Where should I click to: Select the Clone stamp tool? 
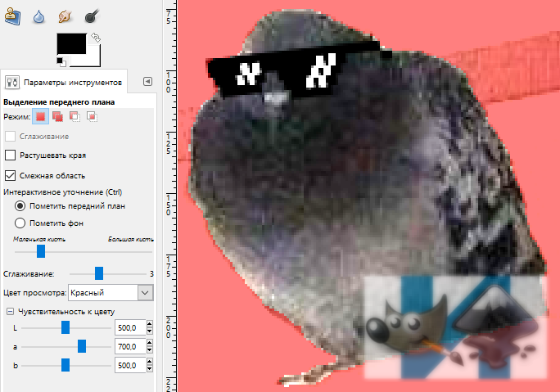[12, 16]
